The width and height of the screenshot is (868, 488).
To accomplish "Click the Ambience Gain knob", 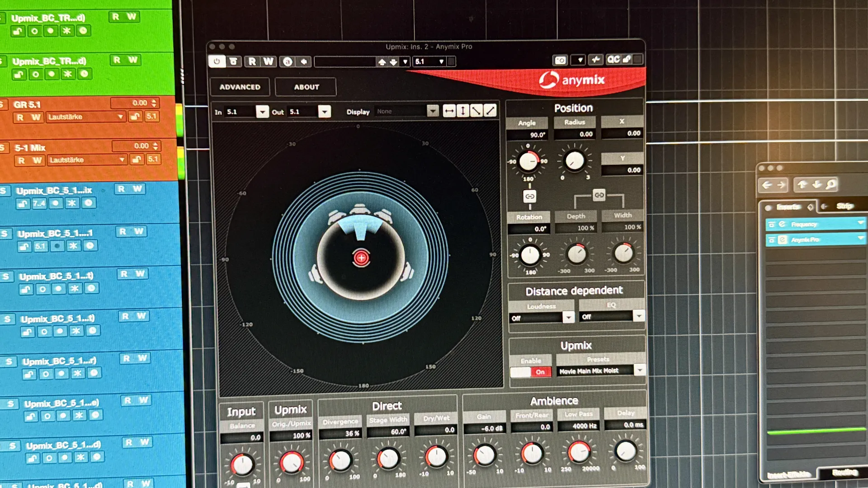I will coord(485,455).
